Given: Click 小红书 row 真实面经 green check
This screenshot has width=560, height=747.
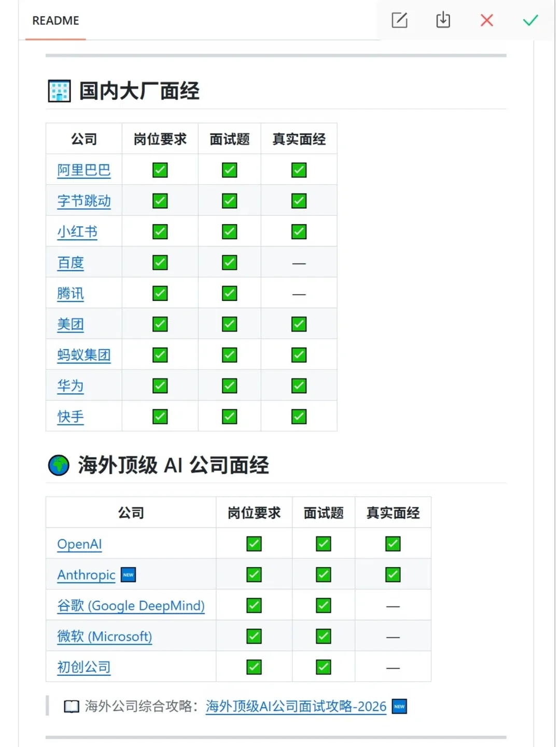Looking at the screenshot, I should point(299,232).
